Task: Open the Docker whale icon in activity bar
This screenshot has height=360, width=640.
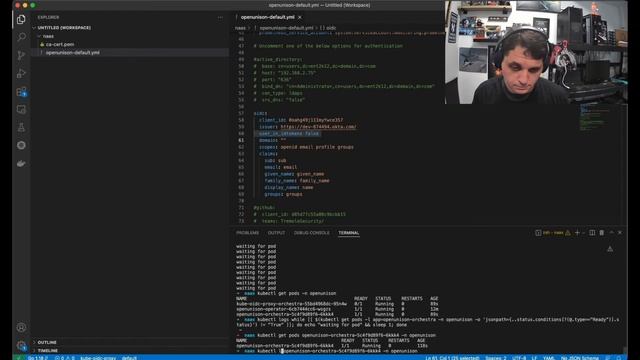Action: (x=21, y=163)
